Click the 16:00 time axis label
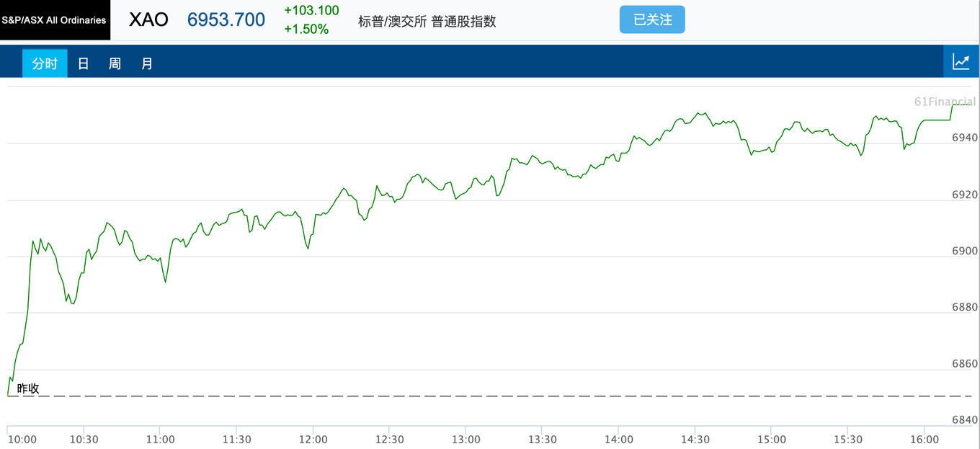 (x=925, y=440)
